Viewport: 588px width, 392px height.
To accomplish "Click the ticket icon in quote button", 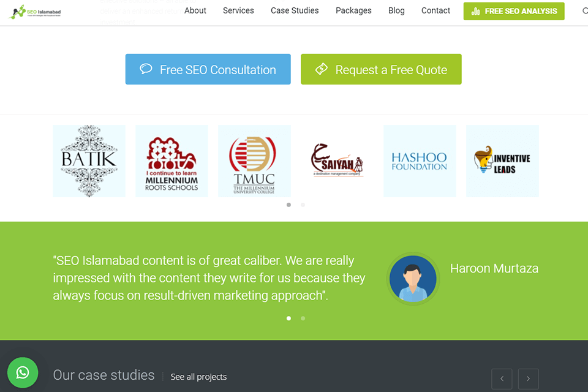I will 322,69.
